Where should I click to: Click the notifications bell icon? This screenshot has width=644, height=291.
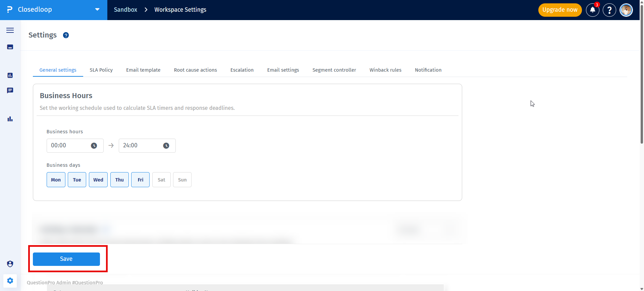coord(592,10)
